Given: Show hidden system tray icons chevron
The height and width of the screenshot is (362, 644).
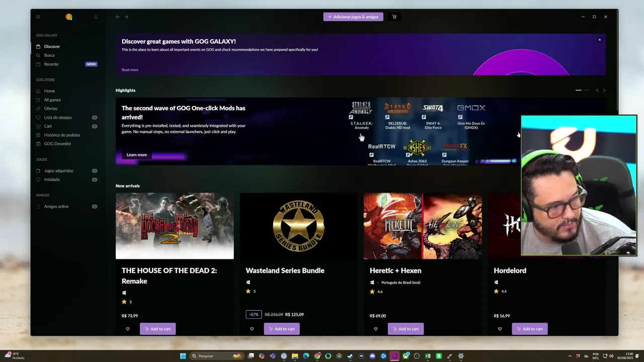Looking at the screenshot, I should (x=570, y=356).
